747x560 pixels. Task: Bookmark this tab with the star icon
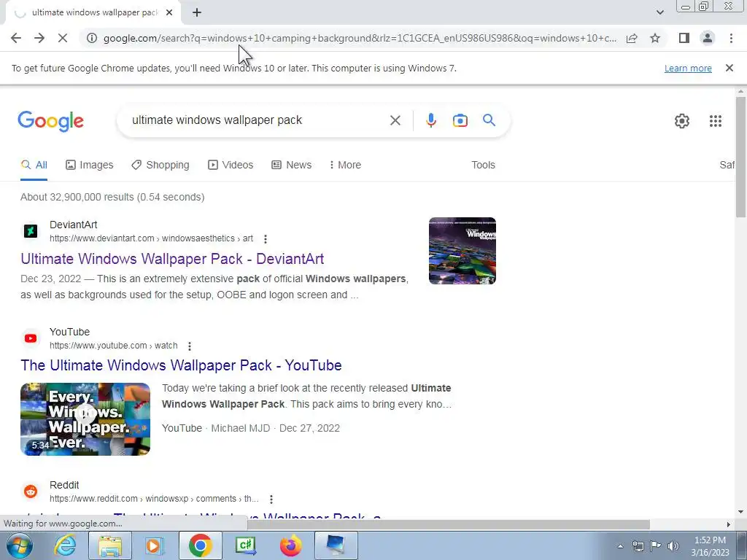[655, 38]
